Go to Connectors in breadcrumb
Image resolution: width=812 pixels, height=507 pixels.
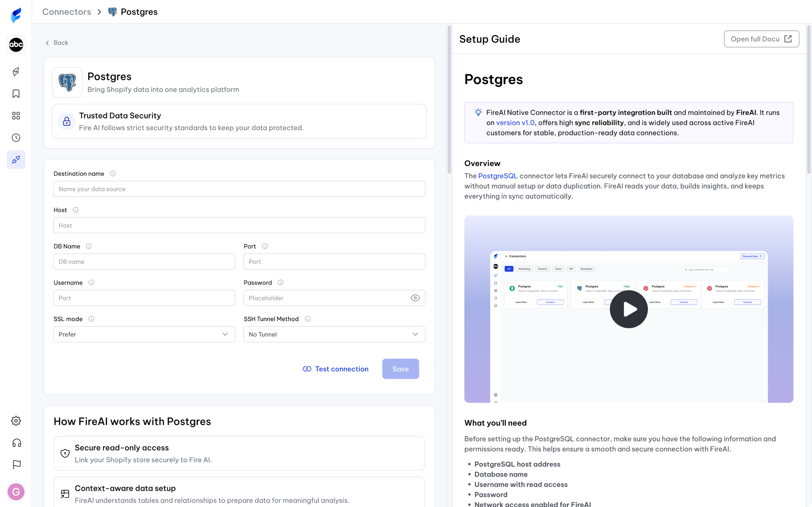pos(66,12)
